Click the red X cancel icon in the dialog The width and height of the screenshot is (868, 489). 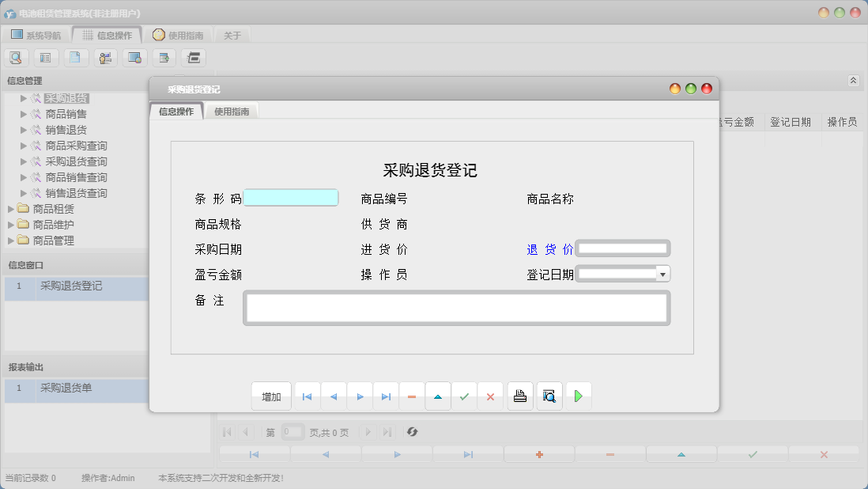pos(490,396)
